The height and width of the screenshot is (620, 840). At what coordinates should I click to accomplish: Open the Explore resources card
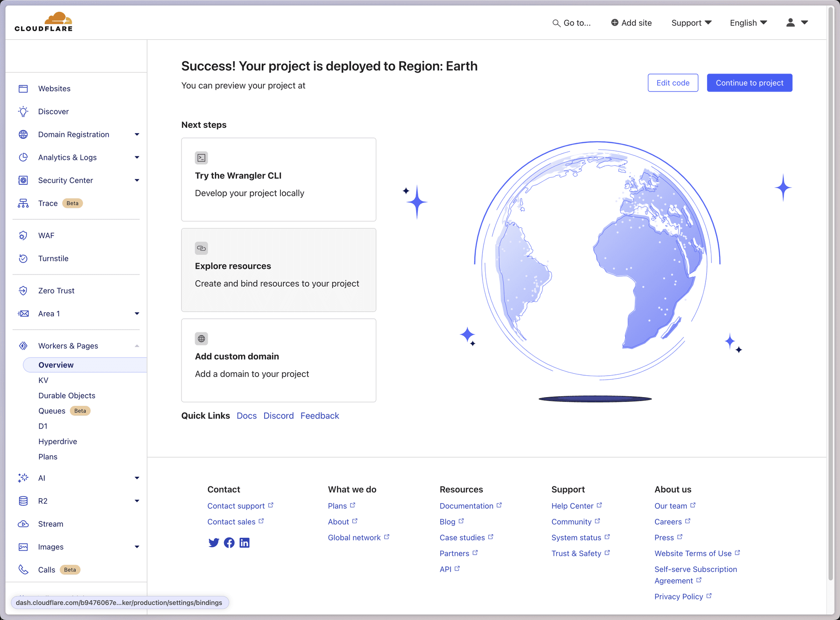coord(278,270)
